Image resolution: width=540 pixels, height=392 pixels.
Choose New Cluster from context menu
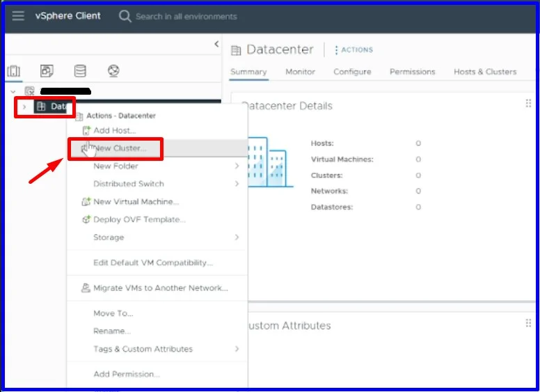pos(120,148)
